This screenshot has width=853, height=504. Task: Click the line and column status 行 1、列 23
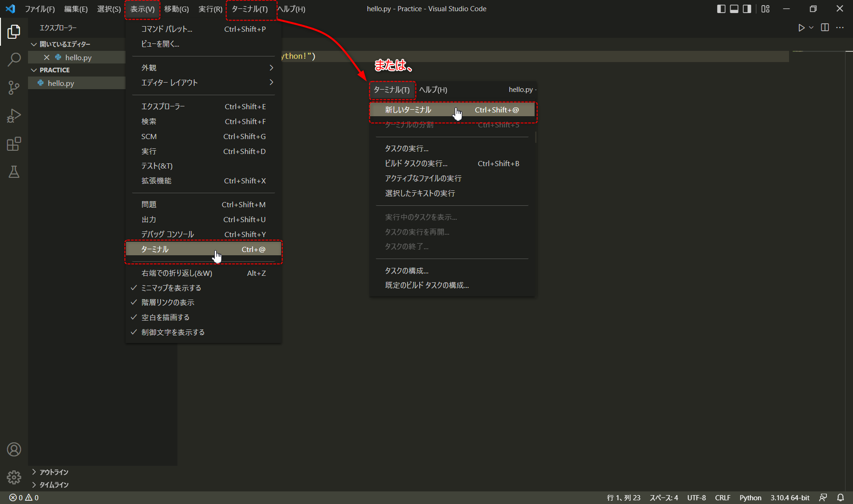point(623,497)
